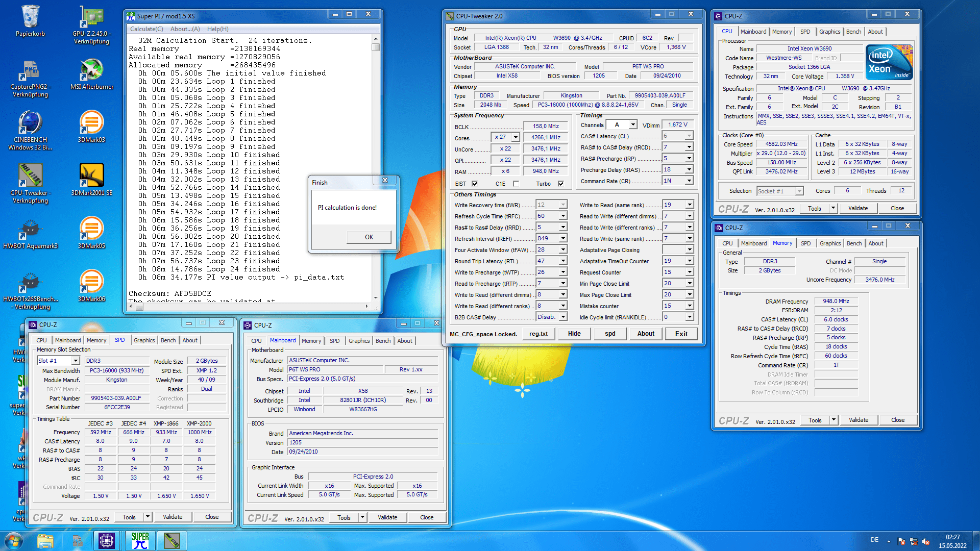
Task: Switch to CPU-Tweaker via its taskbar icon
Action: coord(171,541)
